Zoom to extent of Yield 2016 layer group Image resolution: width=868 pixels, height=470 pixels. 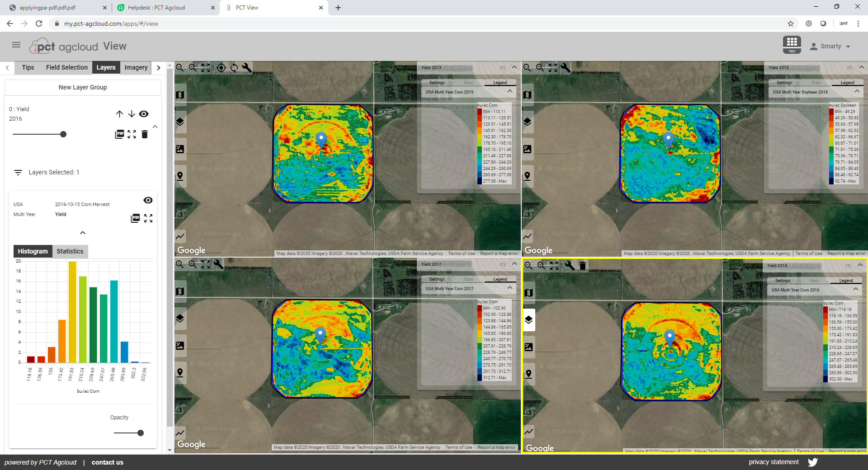coord(132,134)
